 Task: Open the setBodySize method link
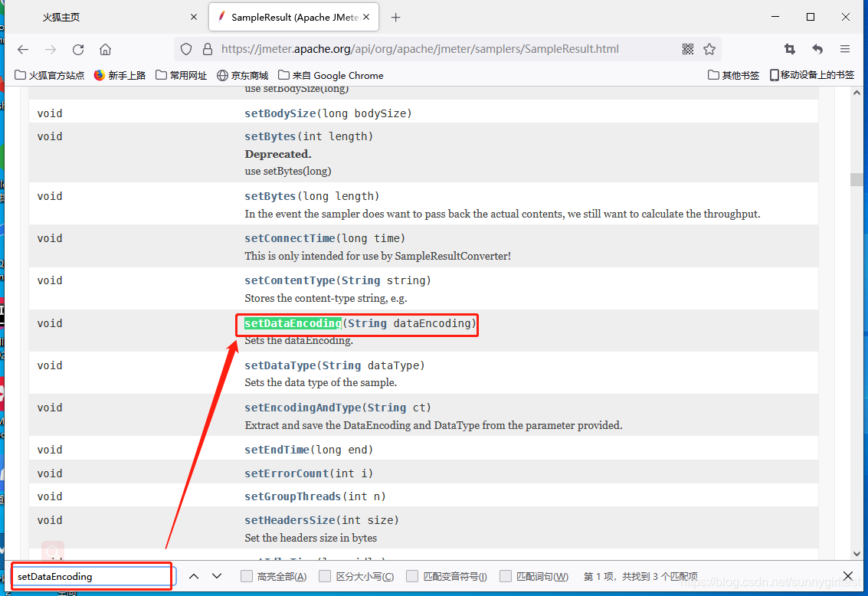[x=280, y=113]
